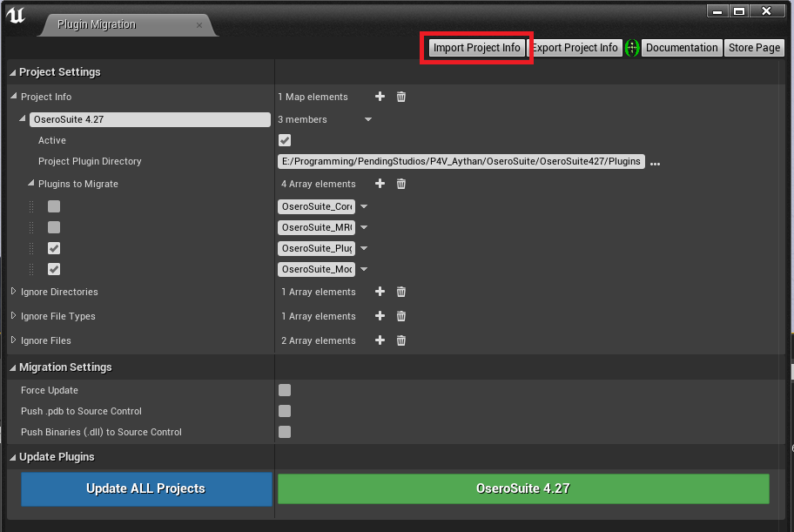Grab the drag handle for OseroSuite_Mod row
This screenshot has height=532, width=794.
click(x=31, y=269)
